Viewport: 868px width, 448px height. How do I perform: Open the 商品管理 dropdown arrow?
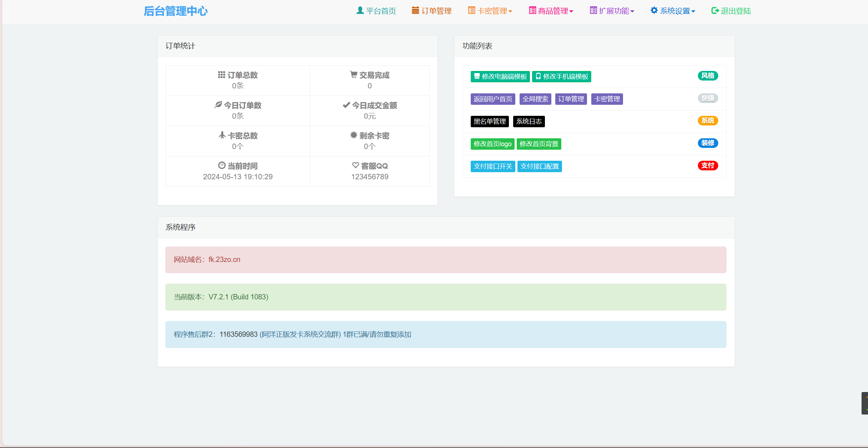pyautogui.click(x=571, y=11)
